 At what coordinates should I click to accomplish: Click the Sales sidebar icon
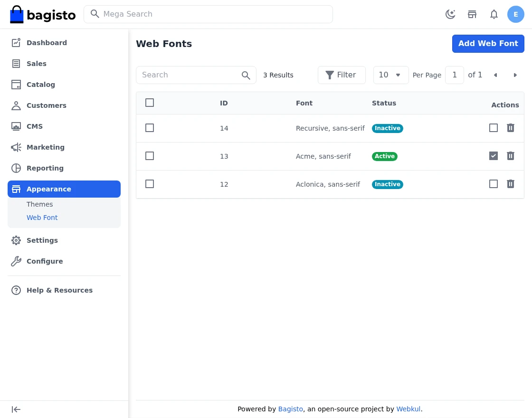pos(16,64)
